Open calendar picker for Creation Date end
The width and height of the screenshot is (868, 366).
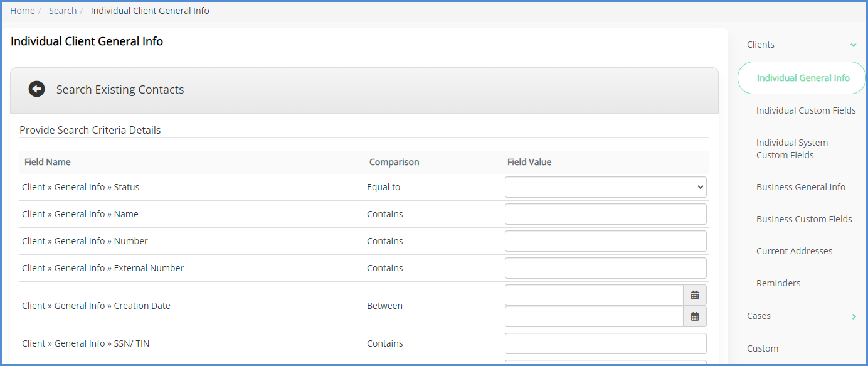[694, 316]
